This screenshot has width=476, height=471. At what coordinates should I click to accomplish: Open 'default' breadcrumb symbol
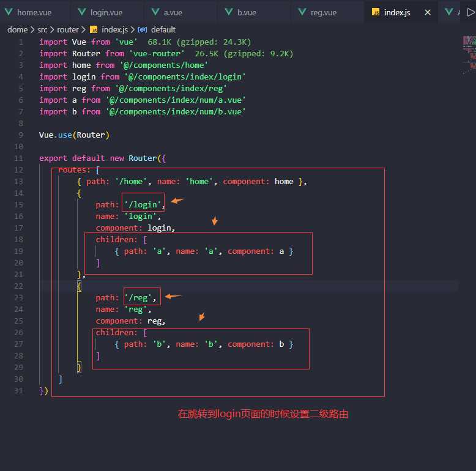pos(163,30)
